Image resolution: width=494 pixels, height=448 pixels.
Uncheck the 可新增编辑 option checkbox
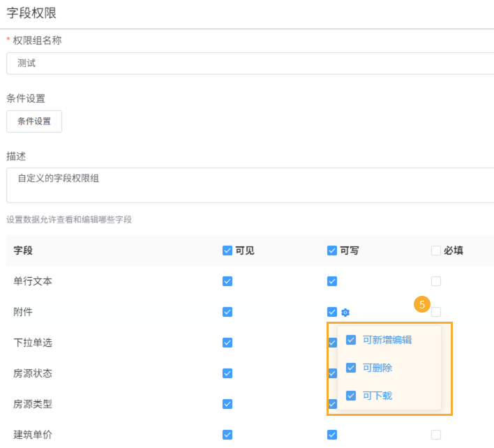[351, 340]
